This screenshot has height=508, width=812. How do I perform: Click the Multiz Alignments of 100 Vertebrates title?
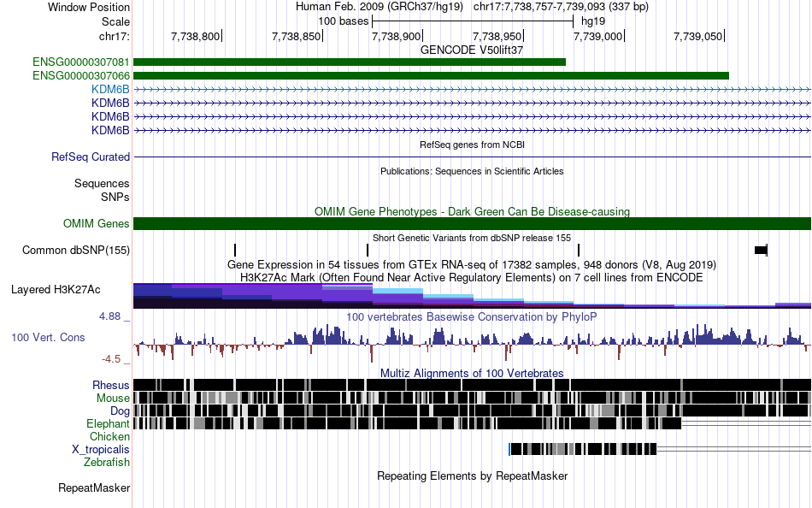472,373
